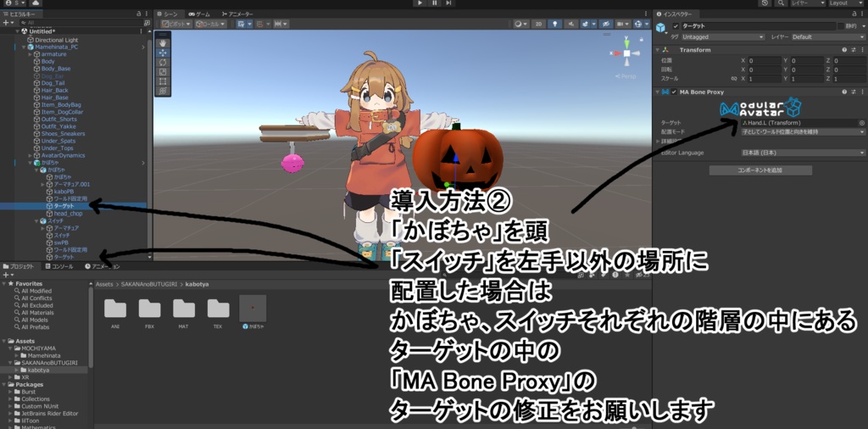Toggle the Inspector lock icon
868x429 pixels.
point(853,14)
